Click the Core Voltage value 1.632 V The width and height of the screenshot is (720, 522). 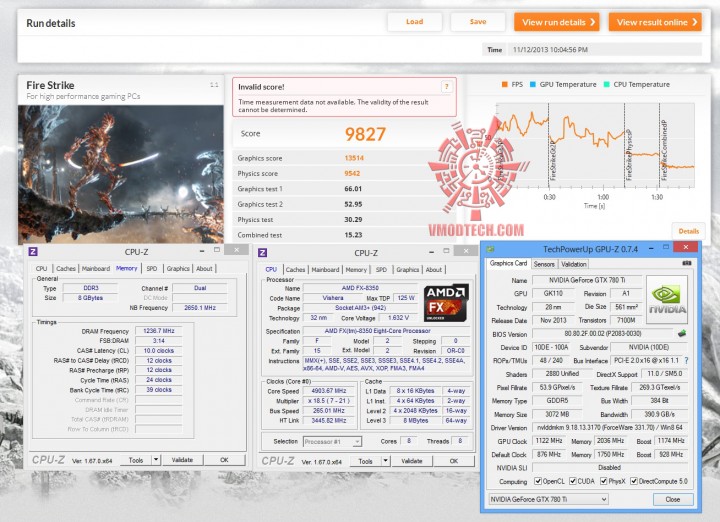click(x=398, y=318)
